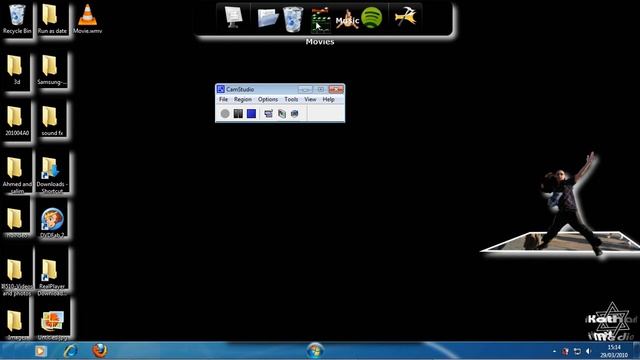Open the taskbar clock showing 15:14
Screen dimensions: 640x360
(614, 351)
